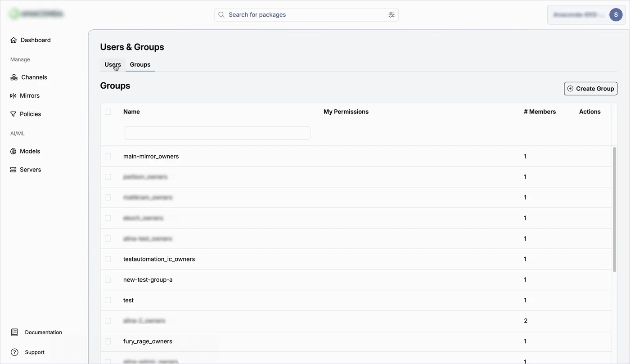Viewport: 630px width, 364px height.
Task: Check the fury_rage_owners row checkbox
Action: pyautogui.click(x=108, y=342)
